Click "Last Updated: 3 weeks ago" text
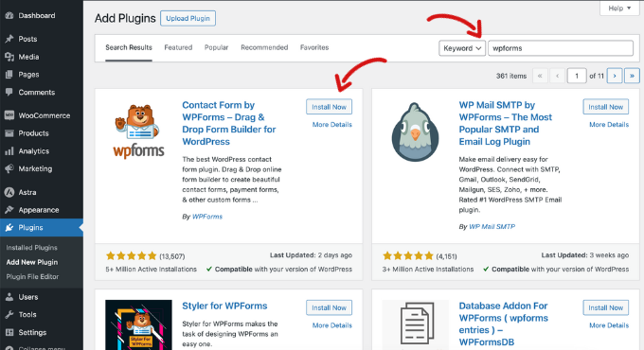The width and height of the screenshot is (644, 350). (585, 255)
